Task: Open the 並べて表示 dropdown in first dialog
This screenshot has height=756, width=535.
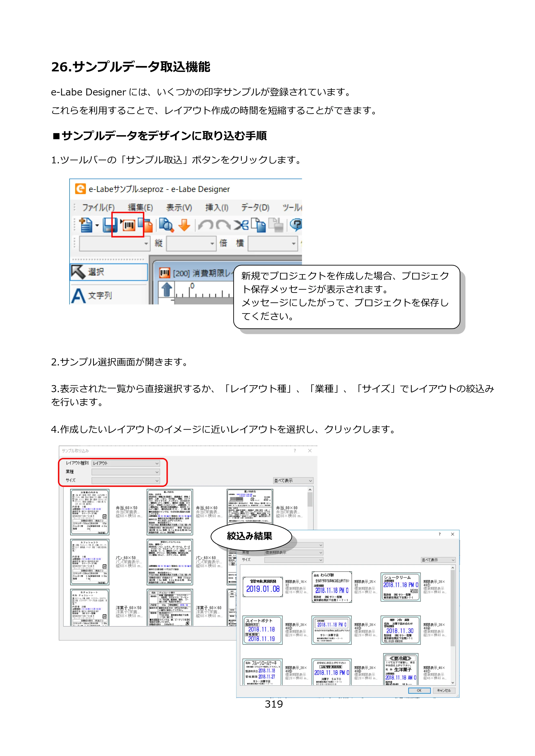Action: 293,481
